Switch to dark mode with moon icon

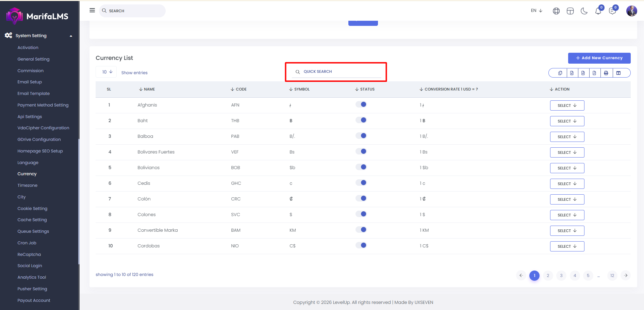(584, 11)
